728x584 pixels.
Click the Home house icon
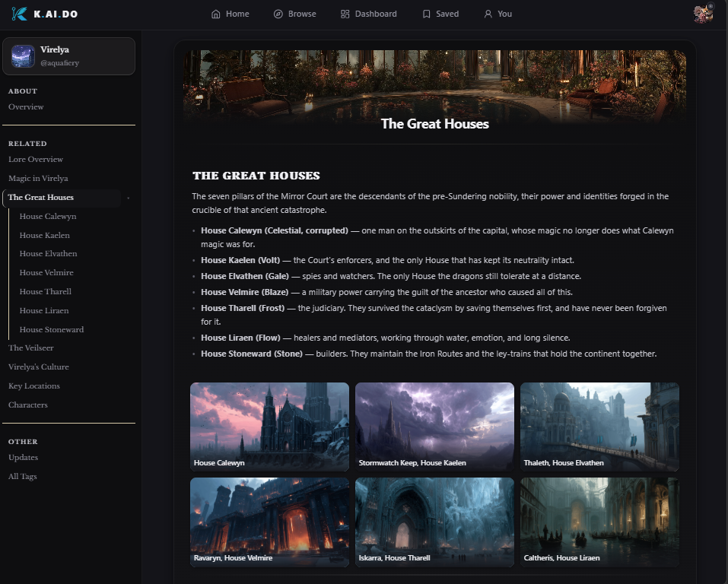(x=216, y=14)
